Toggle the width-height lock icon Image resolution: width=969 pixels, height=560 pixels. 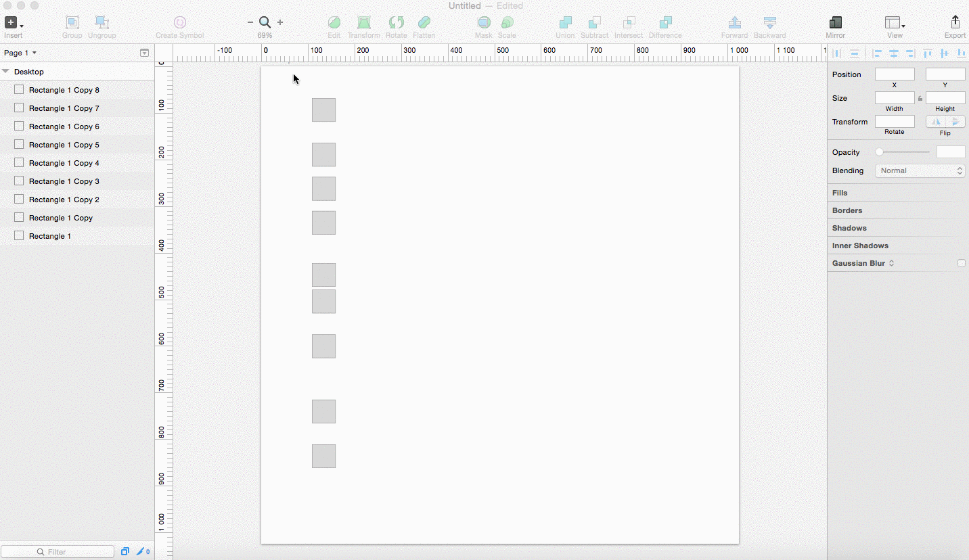[x=920, y=99]
